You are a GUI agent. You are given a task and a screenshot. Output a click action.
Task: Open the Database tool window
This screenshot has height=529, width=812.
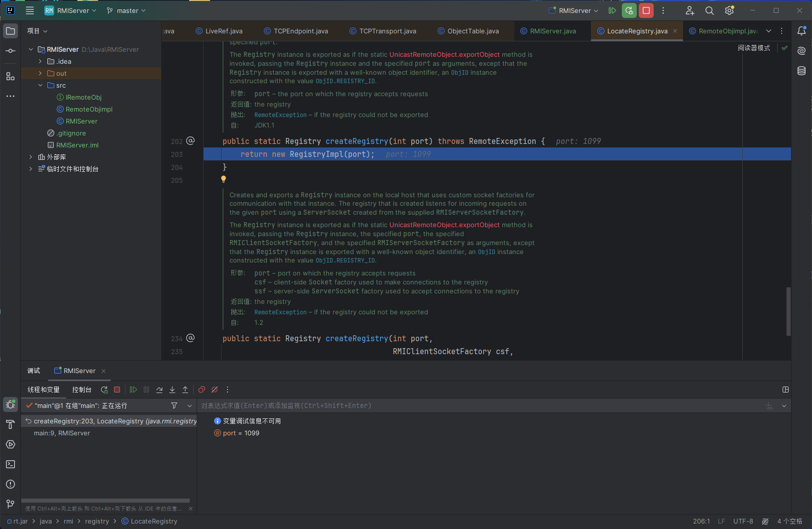pyautogui.click(x=802, y=71)
